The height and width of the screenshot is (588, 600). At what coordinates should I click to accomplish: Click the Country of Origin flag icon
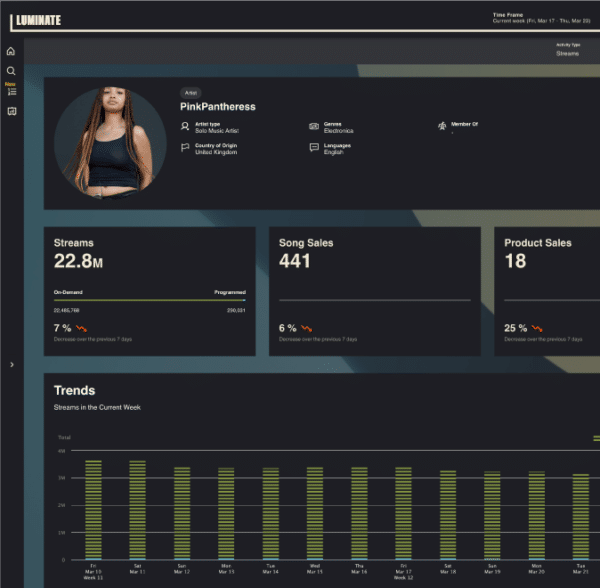[x=185, y=147]
